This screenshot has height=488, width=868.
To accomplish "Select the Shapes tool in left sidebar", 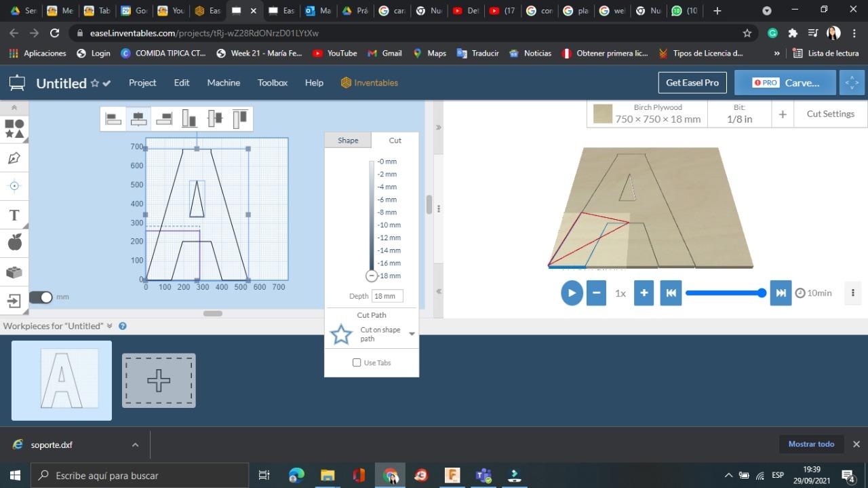I will (14, 128).
